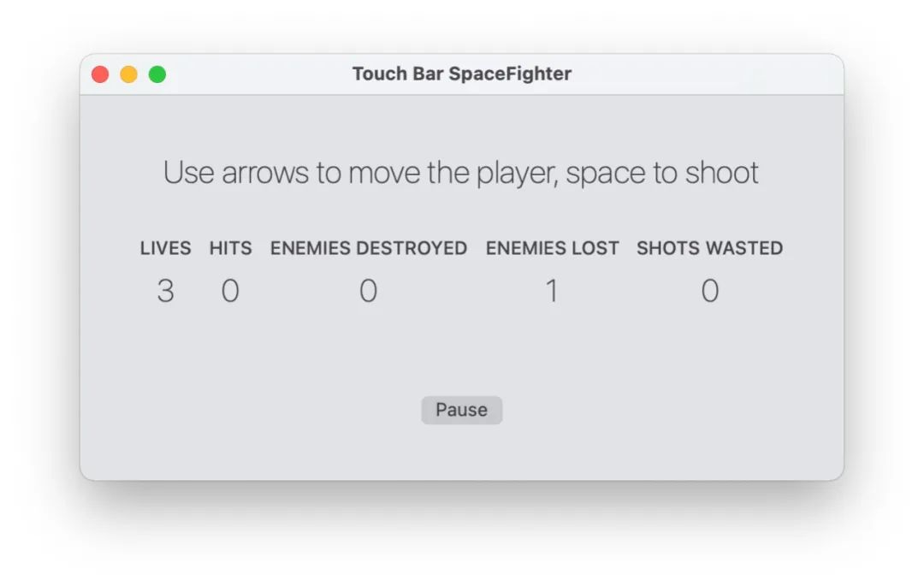Click the shots wasted count value

click(709, 292)
